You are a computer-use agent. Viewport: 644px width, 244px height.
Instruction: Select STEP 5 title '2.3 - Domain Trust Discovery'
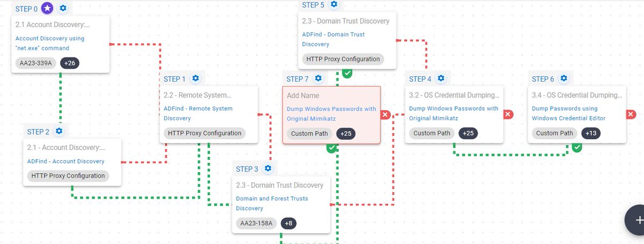[x=346, y=21]
